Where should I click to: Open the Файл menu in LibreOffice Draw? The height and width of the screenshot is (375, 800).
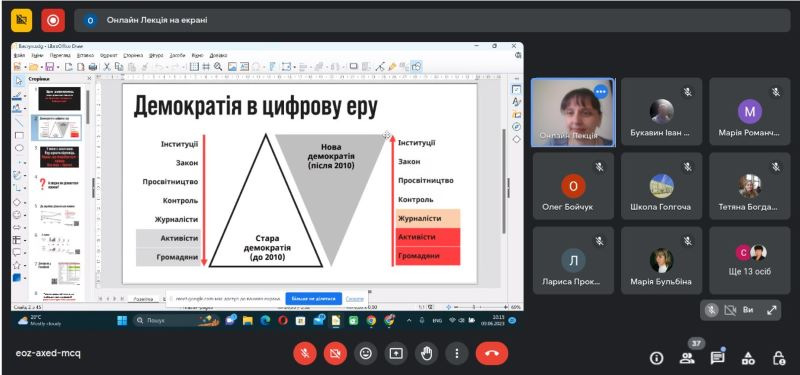click(x=19, y=55)
